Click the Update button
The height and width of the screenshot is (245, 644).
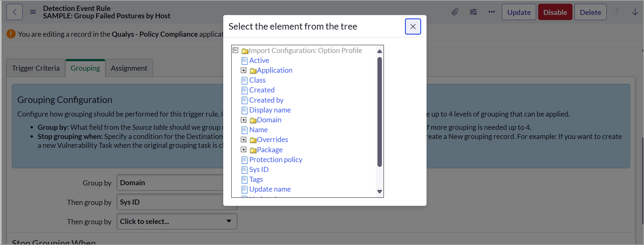point(519,12)
